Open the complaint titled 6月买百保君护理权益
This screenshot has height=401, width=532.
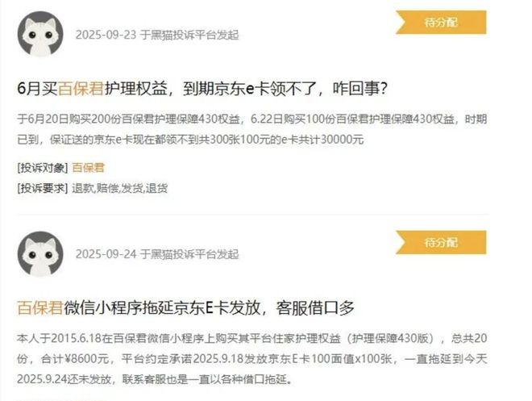[202, 89]
